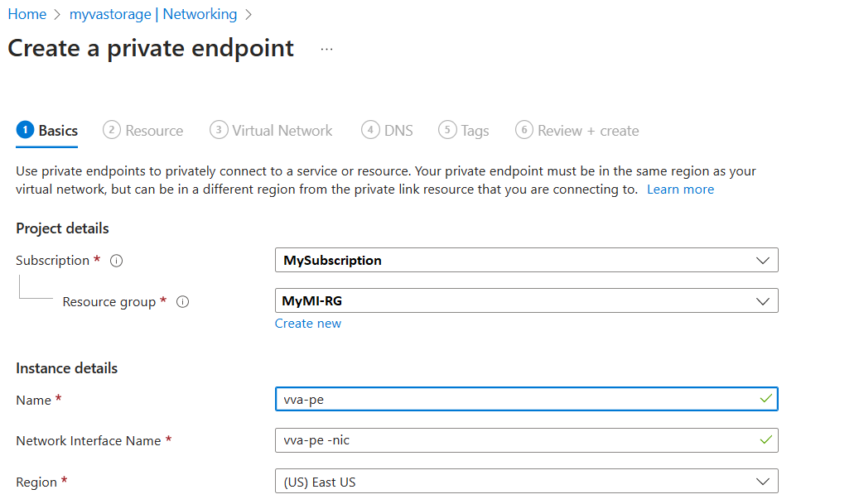Open the ellipsis menu next to page title
859x504 pixels.
326,48
